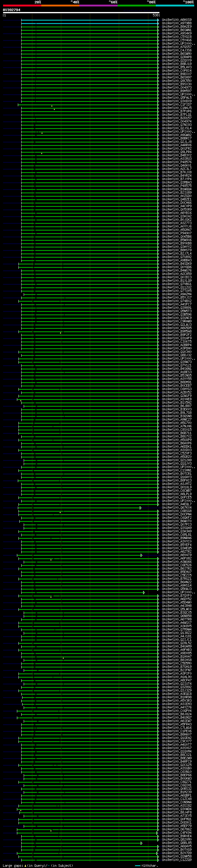Select the UniRef100_Q1NR58 label
Viewport: 197px width, 868px height.
coord(177,857)
